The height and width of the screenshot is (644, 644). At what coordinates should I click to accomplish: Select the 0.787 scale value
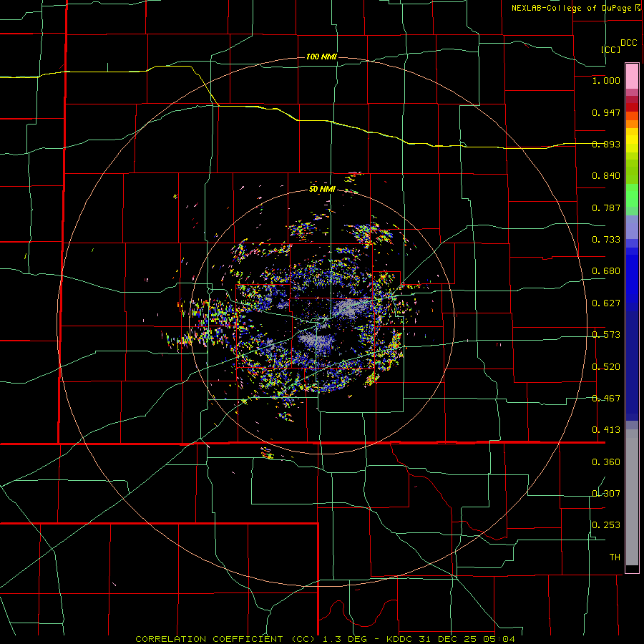point(606,208)
